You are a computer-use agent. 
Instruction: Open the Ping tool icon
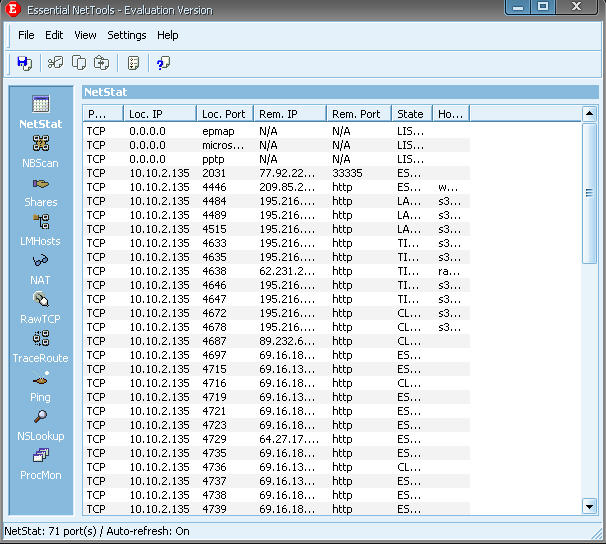click(x=41, y=379)
